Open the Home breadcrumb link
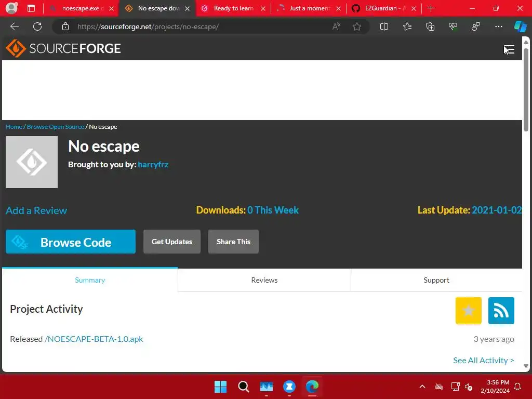Image resolution: width=532 pixels, height=399 pixels. (14, 127)
